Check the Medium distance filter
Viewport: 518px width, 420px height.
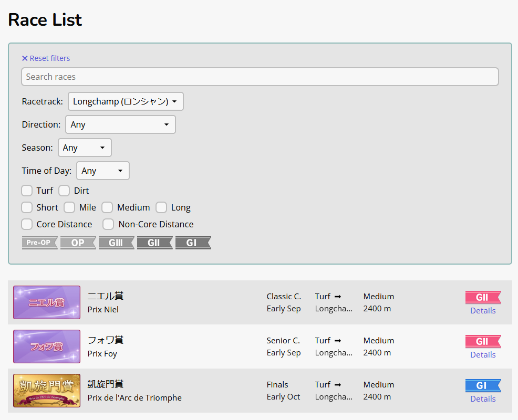point(107,207)
